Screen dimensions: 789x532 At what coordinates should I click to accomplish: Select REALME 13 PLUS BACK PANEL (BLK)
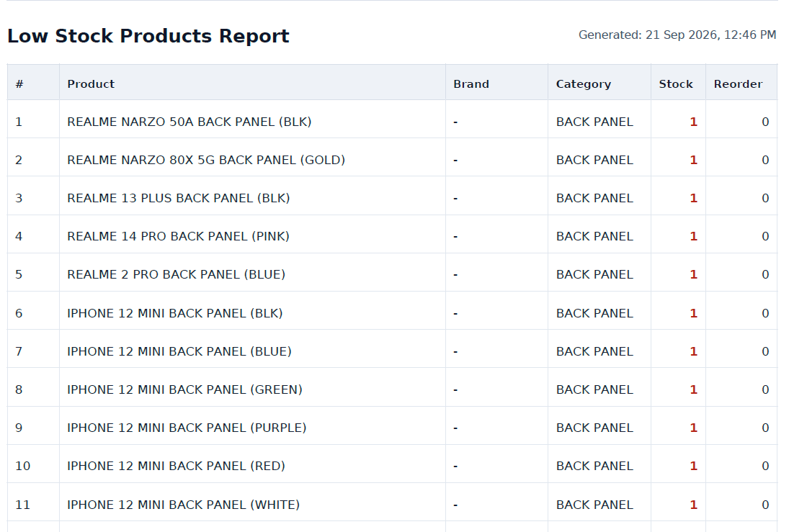coord(179,198)
